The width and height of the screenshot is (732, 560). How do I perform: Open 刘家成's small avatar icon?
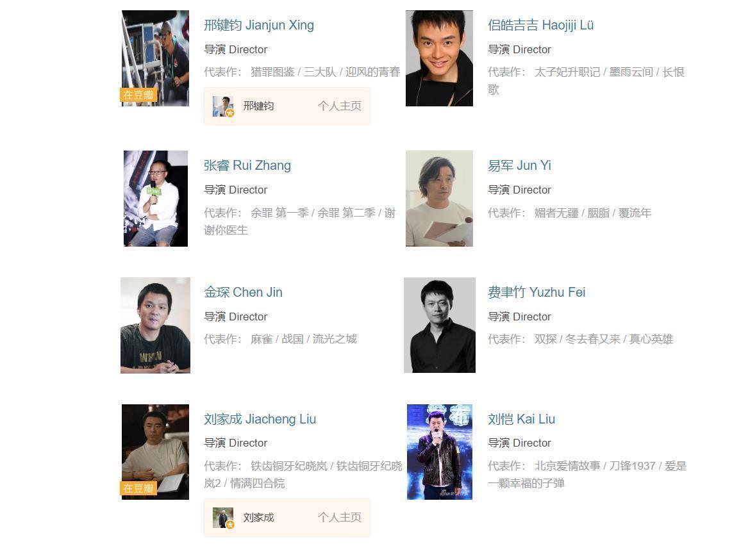[223, 518]
